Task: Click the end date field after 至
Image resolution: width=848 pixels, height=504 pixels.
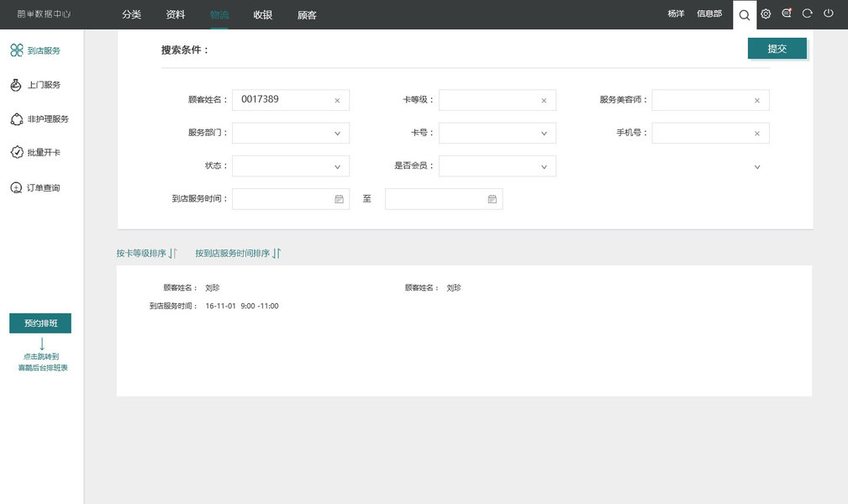Action: point(444,199)
